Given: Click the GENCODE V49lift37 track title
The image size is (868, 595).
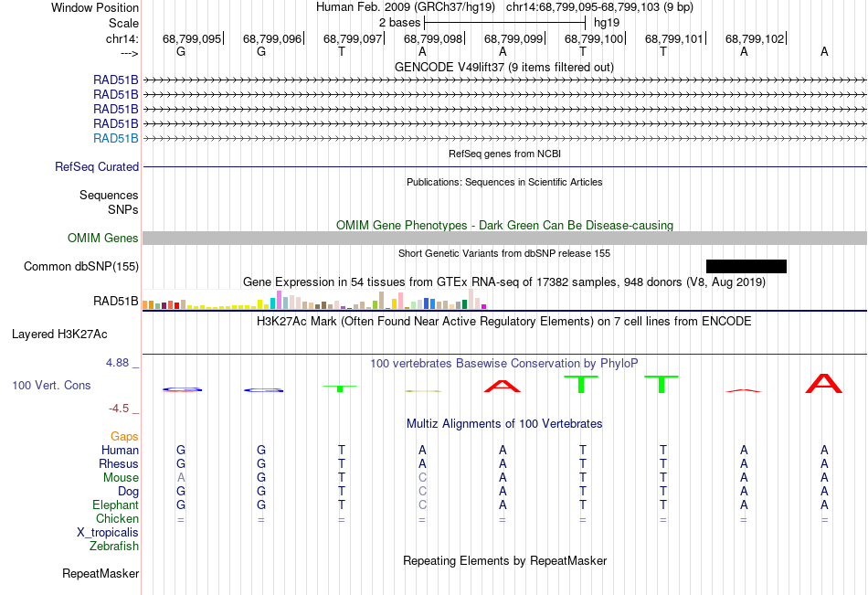Looking at the screenshot, I should click(x=504, y=67).
